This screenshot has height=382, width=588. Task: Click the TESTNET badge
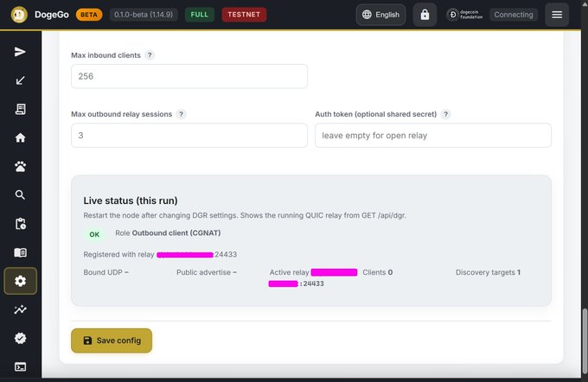pos(244,15)
